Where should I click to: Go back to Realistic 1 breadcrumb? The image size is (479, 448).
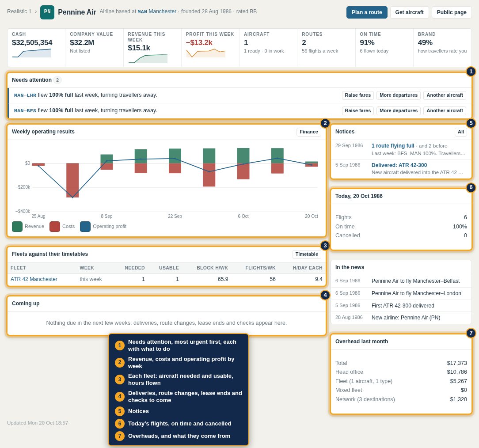click(x=19, y=11)
